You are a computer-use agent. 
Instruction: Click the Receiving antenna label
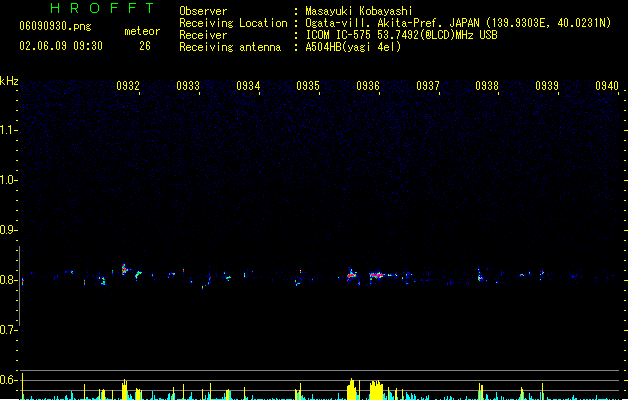point(230,47)
